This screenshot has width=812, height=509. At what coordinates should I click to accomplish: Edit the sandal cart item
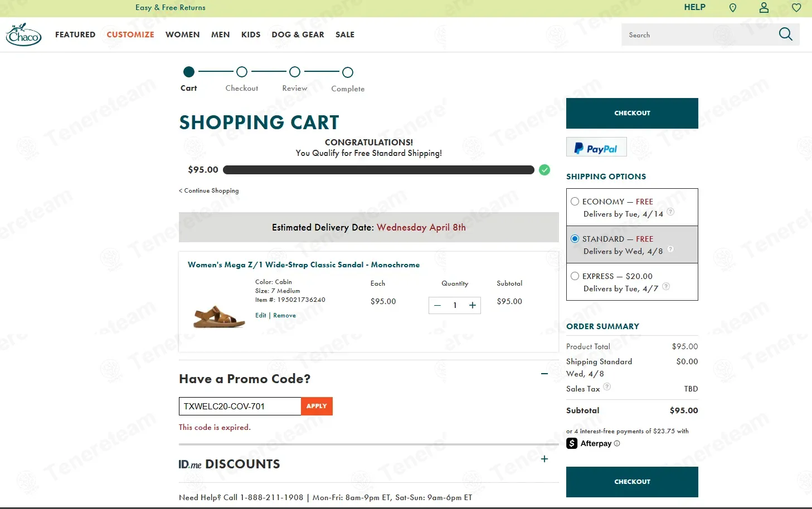tap(260, 315)
